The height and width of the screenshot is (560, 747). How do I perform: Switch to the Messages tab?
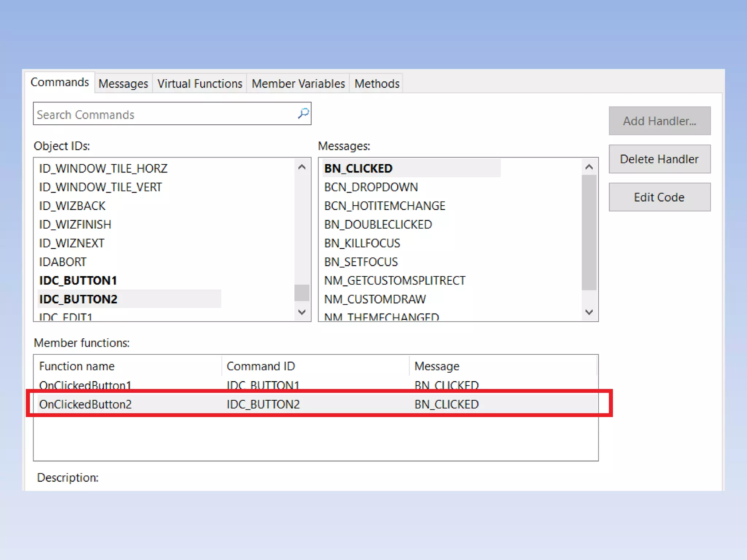(123, 83)
